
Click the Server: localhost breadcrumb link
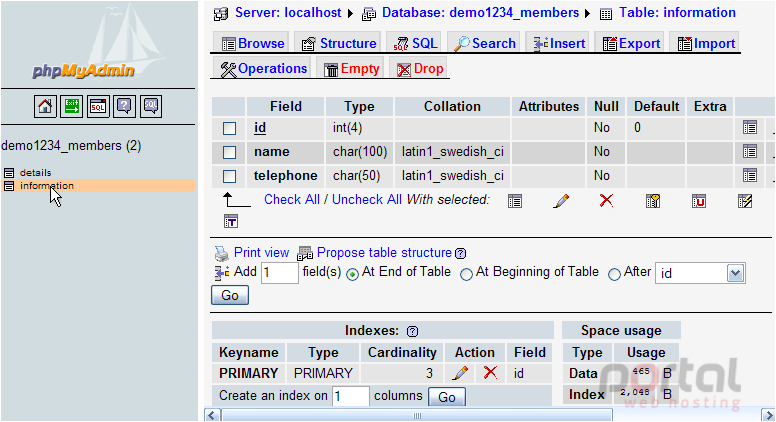288,13
